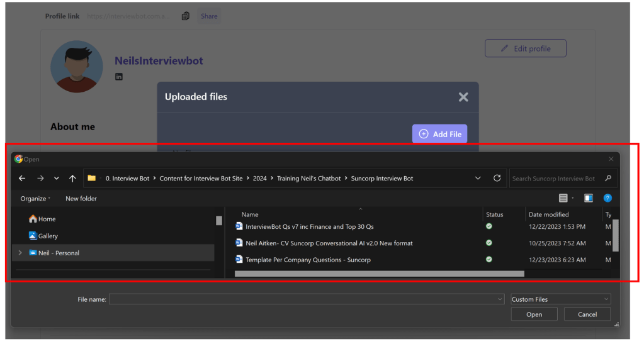The width and height of the screenshot is (644, 349).
Task: Click the LinkedIn icon under profile name
Action: tap(118, 77)
